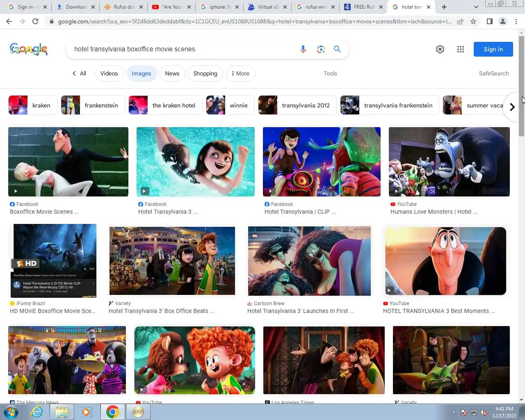Open Humans Love Monsters YouTube thumbnail
This screenshot has height=420, width=525.
(449, 162)
